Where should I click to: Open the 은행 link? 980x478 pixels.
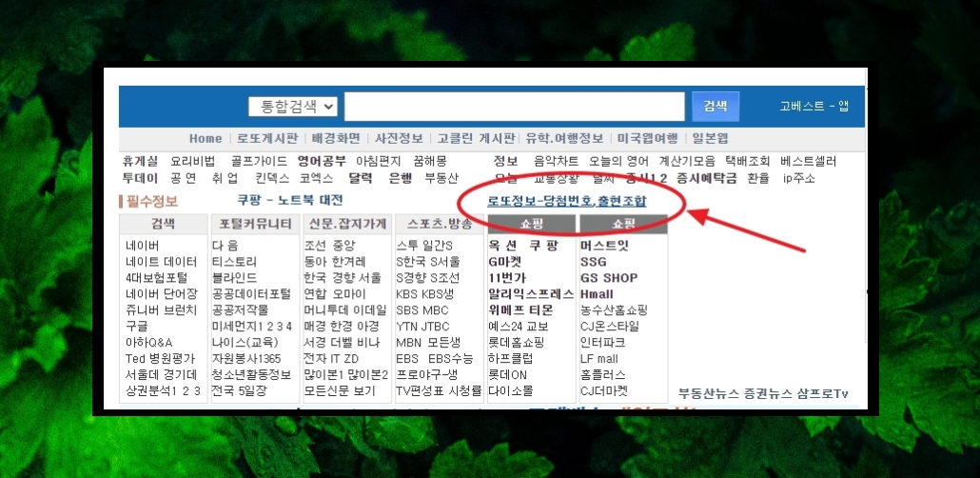click(400, 178)
